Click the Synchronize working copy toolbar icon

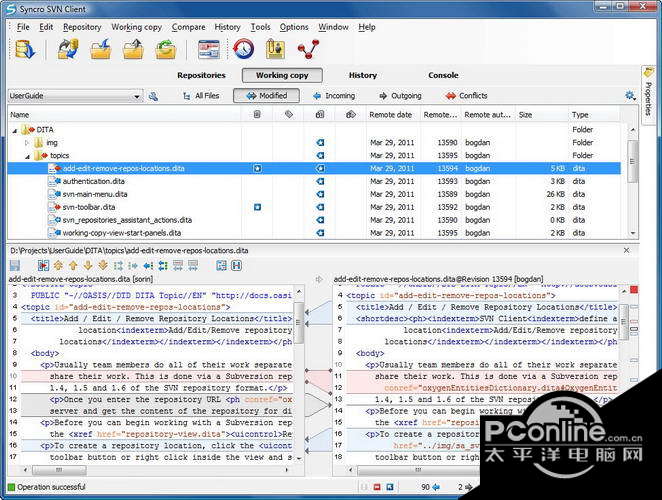(x=68, y=49)
